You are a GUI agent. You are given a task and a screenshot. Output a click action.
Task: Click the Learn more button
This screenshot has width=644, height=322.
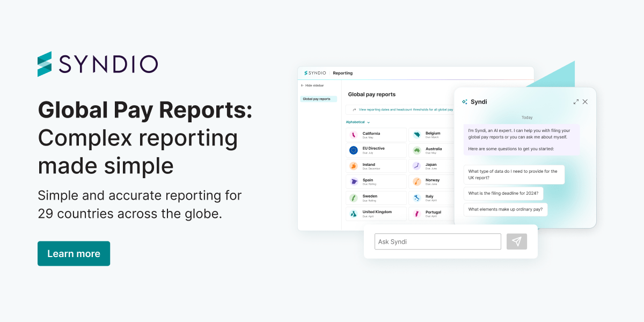pyautogui.click(x=74, y=253)
